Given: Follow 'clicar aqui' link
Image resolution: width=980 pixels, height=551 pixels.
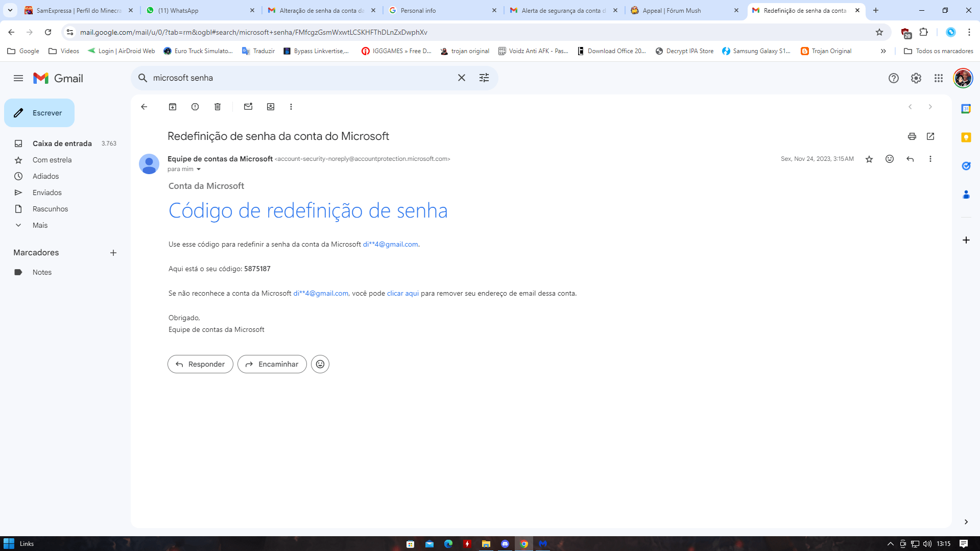Looking at the screenshot, I should [403, 293].
